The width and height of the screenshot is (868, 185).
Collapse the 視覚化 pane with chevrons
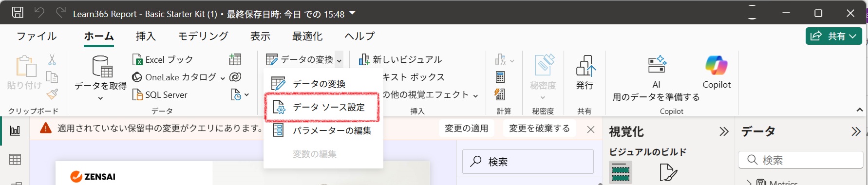coord(724,131)
